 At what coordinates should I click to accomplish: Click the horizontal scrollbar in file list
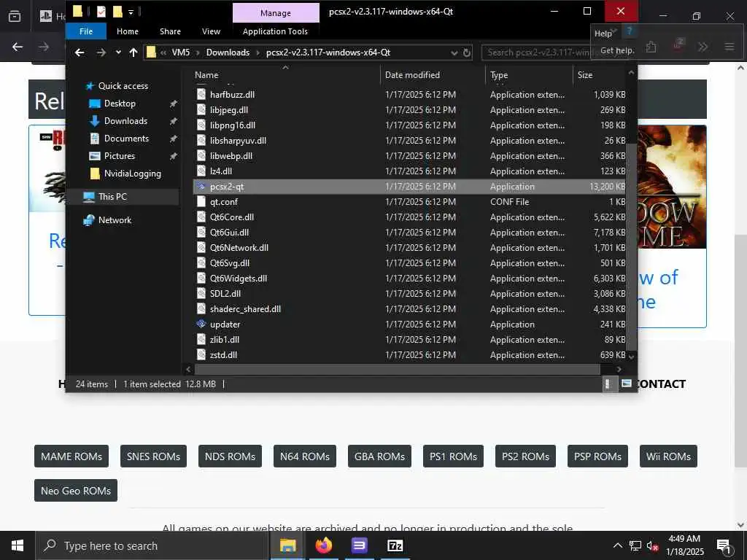tap(398, 369)
